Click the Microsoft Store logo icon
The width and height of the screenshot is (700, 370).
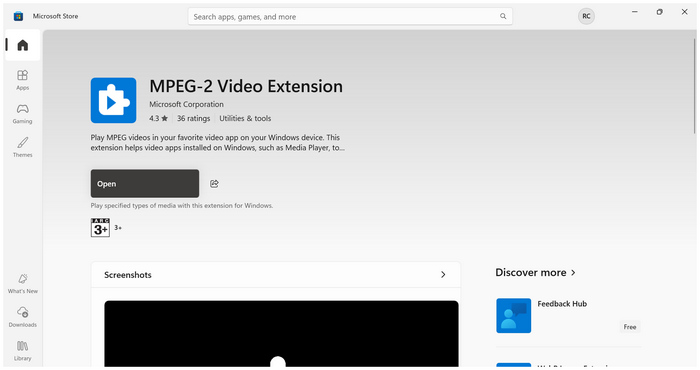click(x=18, y=17)
